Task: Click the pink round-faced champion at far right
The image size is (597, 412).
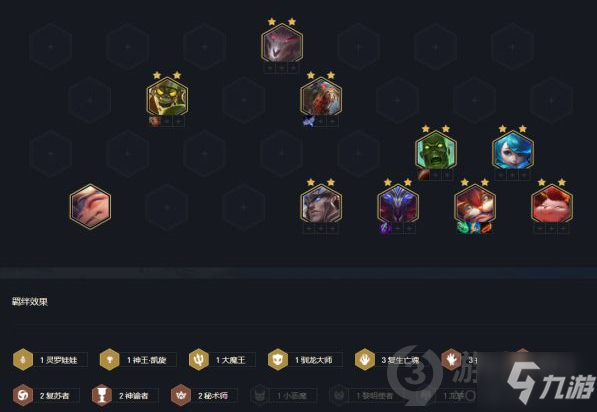Action: pos(552,204)
